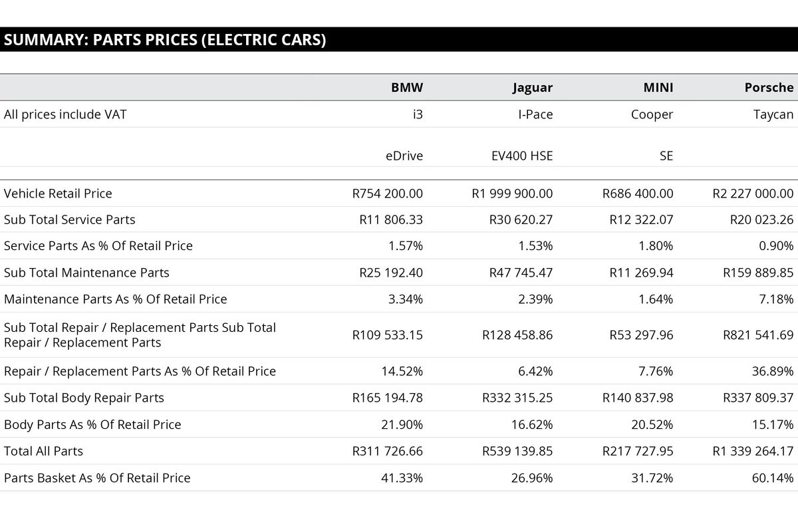Image resolution: width=798 pixels, height=532 pixels.
Task: Select the Sub Total Body Repair Parts label
Action: [84, 398]
